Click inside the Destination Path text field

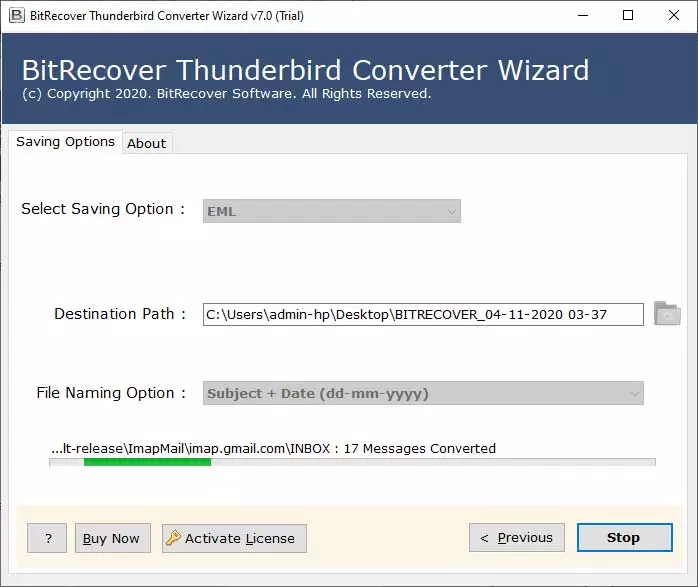(x=422, y=314)
